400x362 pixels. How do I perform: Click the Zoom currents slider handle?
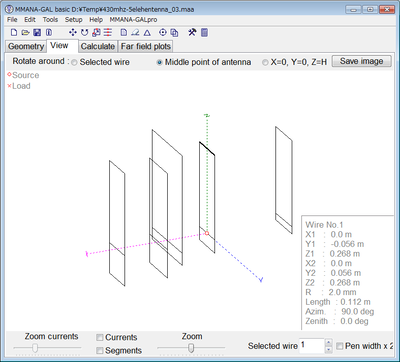[35, 348]
